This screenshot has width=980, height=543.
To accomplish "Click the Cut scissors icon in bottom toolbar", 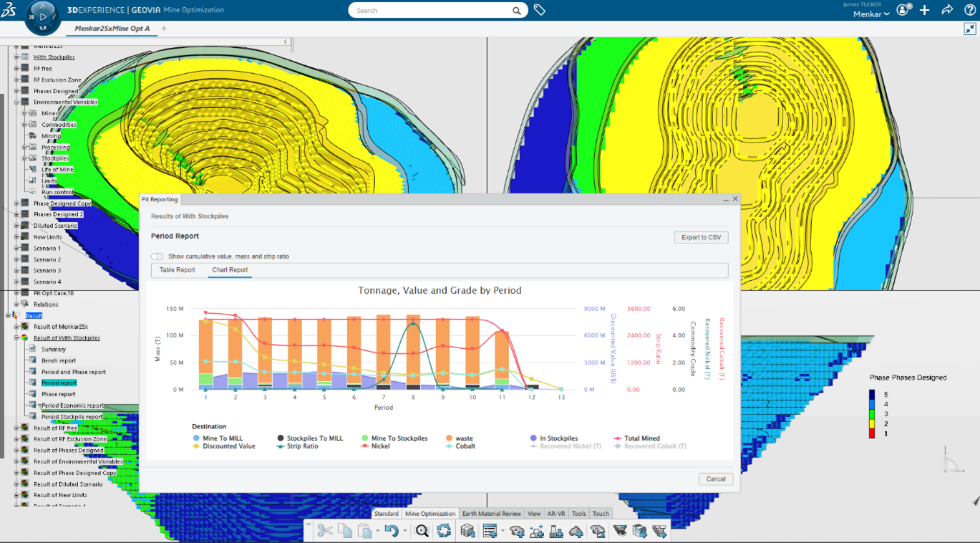I will [x=325, y=531].
